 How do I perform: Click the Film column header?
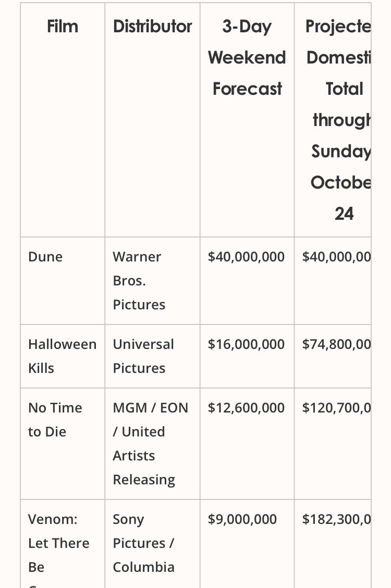(63, 26)
